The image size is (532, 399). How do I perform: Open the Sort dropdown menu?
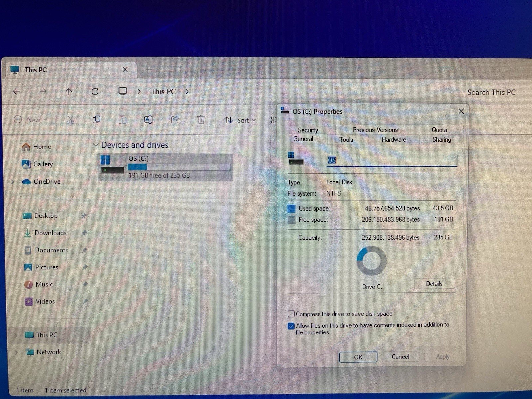[240, 120]
